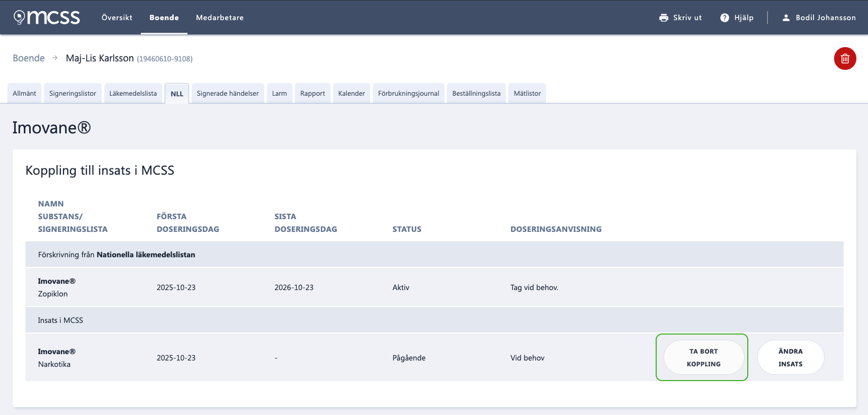This screenshot has width=868, height=415.
Task: Switch to the Allmänt tab
Action: tap(24, 93)
